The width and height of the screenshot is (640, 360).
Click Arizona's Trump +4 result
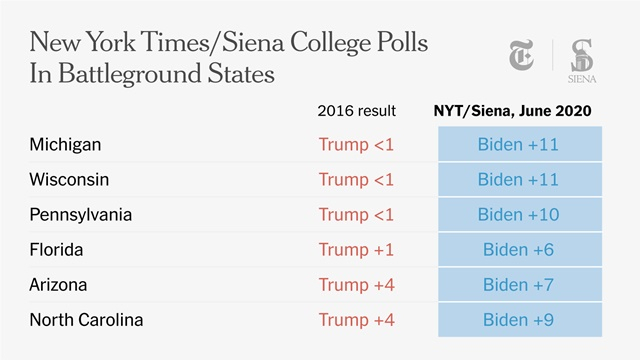(356, 285)
